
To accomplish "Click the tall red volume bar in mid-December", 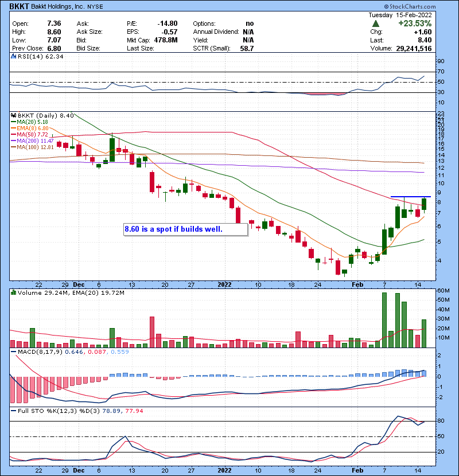I will 152,332.
